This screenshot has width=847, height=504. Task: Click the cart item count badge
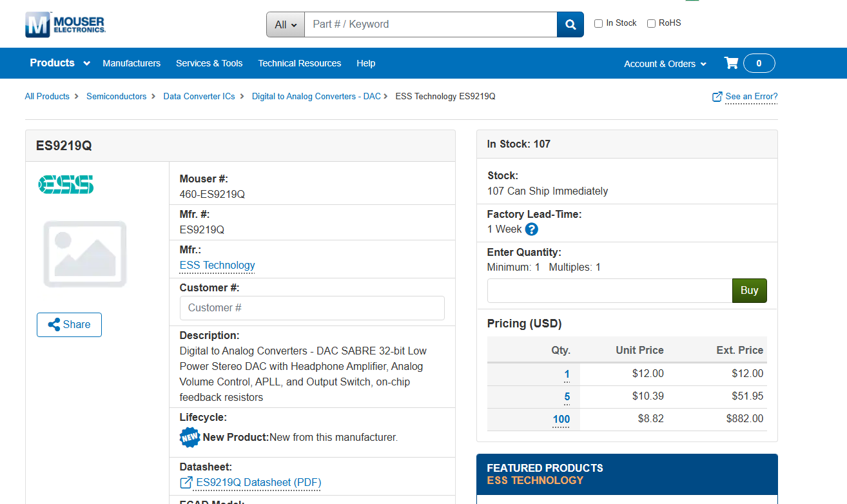pyautogui.click(x=759, y=63)
